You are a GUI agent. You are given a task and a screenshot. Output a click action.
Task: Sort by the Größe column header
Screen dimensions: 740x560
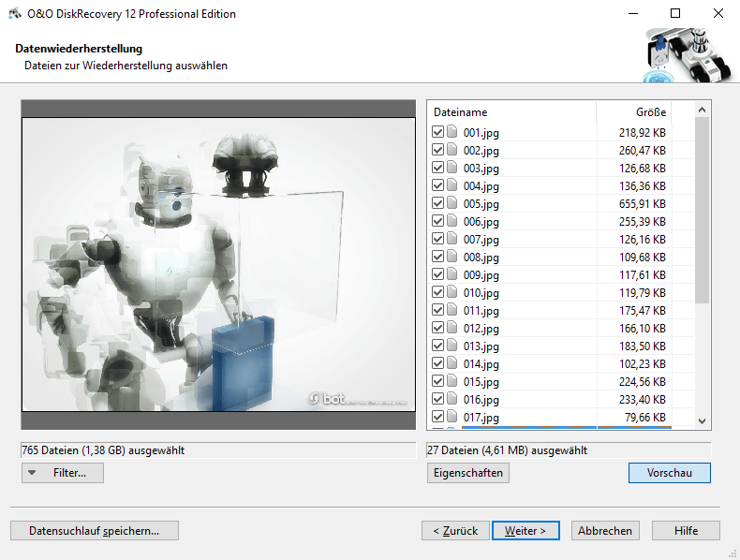(x=634, y=112)
